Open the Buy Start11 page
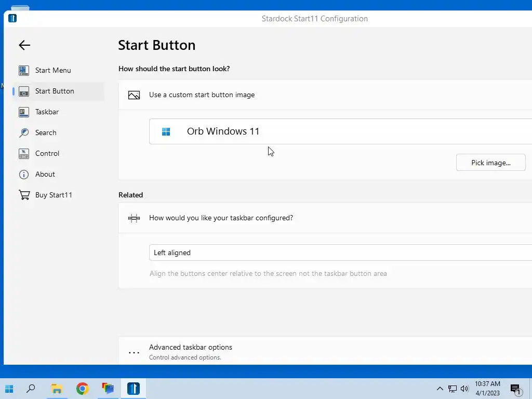This screenshot has width=532, height=399. tap(54, 195)
